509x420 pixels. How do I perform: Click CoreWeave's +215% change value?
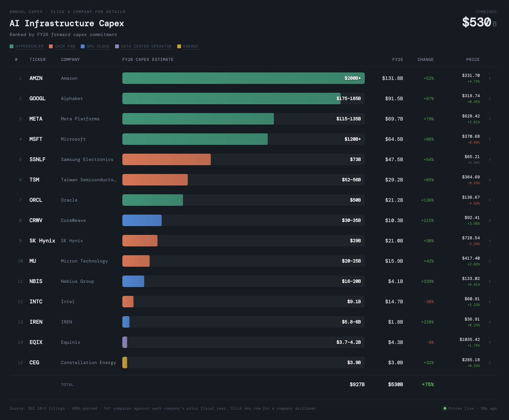(428, 220)
